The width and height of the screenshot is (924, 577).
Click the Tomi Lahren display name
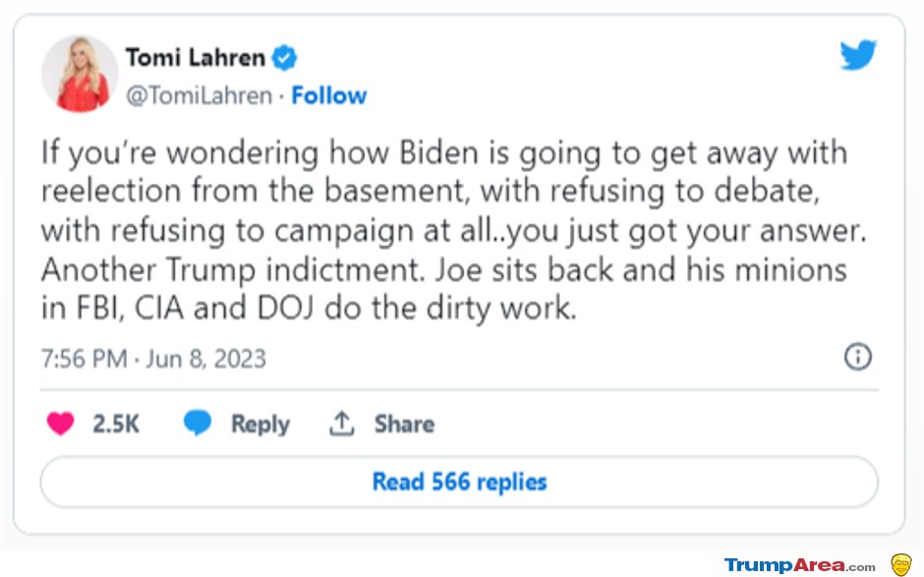point(195,58)
